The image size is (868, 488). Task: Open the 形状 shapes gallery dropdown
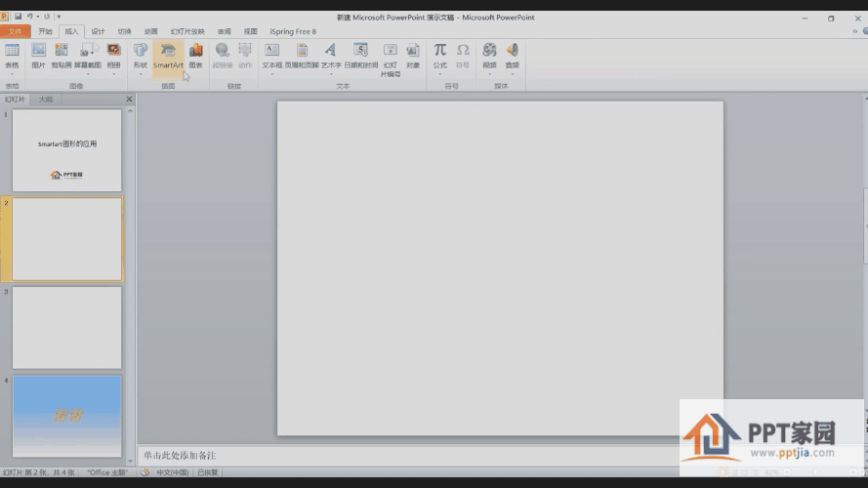pyautogui.click(x=141, y=73)
